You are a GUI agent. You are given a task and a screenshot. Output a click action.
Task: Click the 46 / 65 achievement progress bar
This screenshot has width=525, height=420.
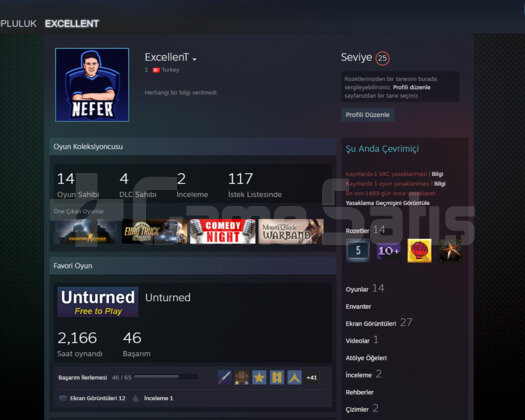[166, 377]
